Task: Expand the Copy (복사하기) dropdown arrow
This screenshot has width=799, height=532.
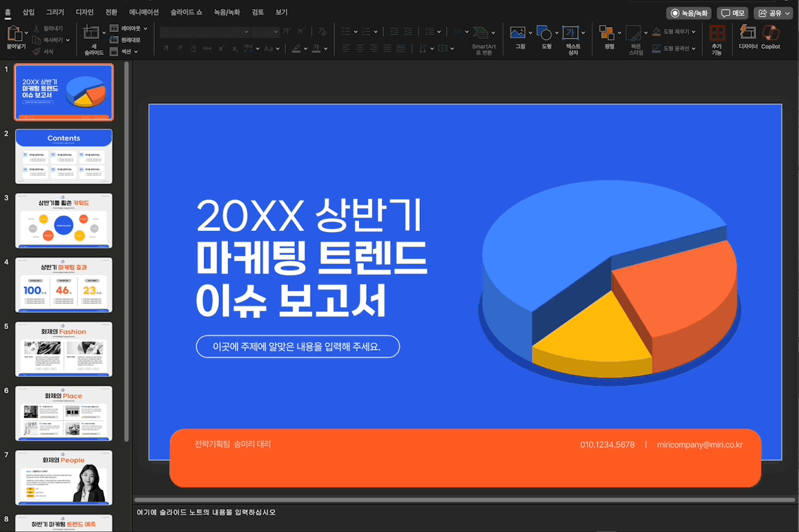Action: [68, 40]
